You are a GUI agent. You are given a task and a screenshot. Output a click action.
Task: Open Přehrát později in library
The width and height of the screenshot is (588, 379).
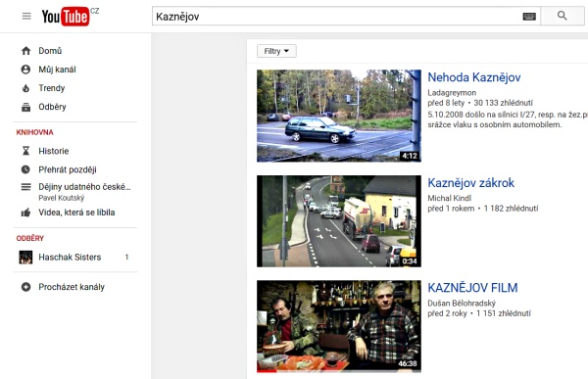[x=68, y=169]
